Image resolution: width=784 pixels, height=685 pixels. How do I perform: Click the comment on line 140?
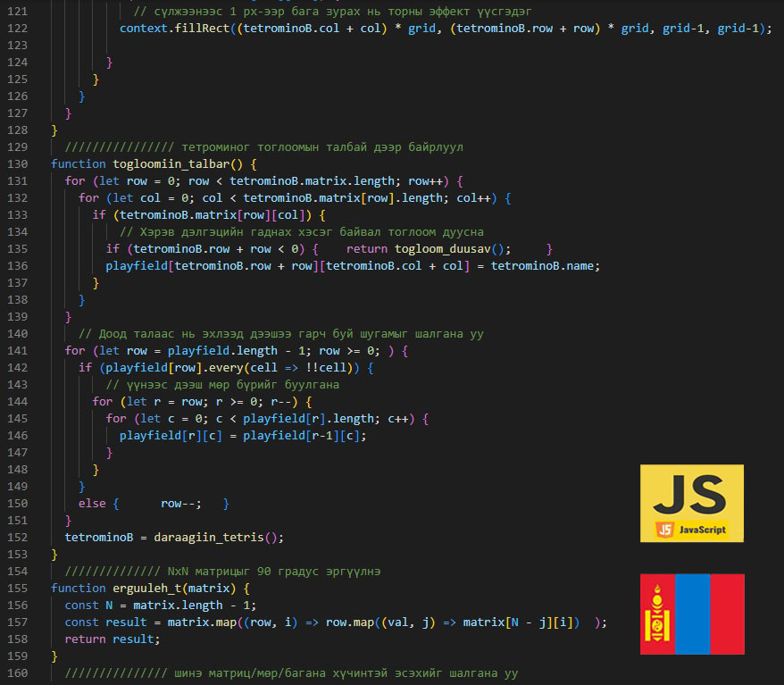click(281, 334)
